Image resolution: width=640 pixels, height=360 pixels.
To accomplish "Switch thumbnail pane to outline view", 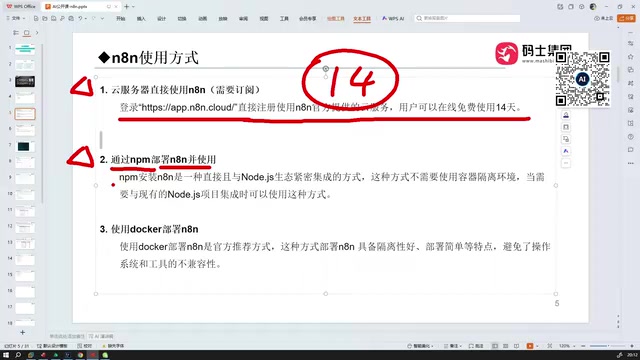I will [16, 33].
